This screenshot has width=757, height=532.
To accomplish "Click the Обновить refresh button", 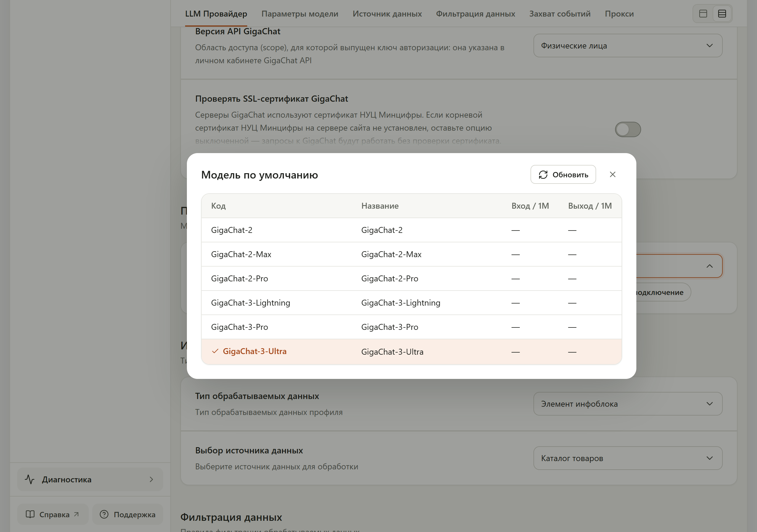I will pyautogui.click(x=563, y=174).
